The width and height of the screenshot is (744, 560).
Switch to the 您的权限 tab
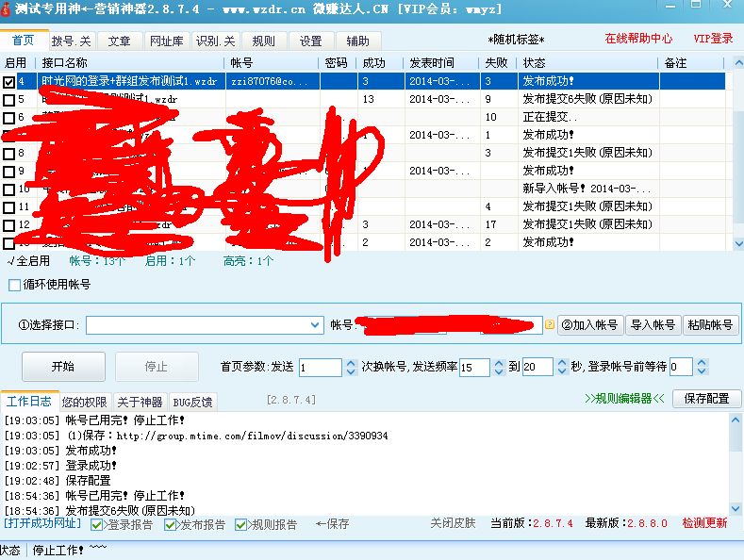pyautogui.click(x=85, y=402)
